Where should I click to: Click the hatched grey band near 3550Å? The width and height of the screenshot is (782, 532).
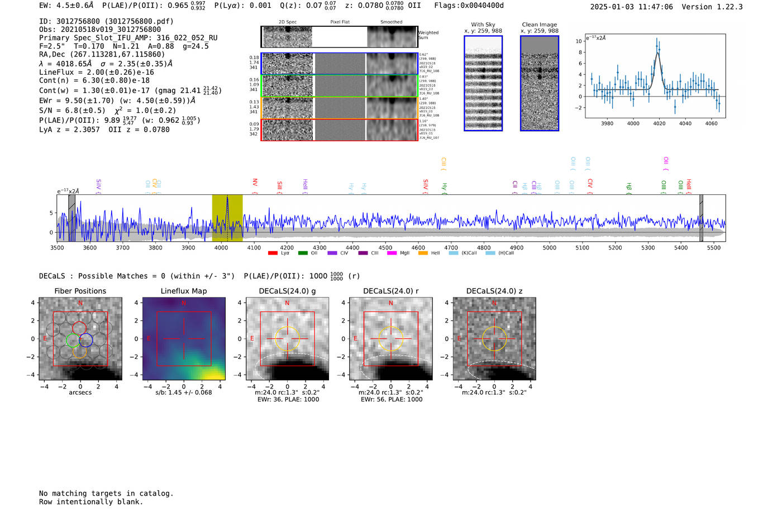coord(71,218)
